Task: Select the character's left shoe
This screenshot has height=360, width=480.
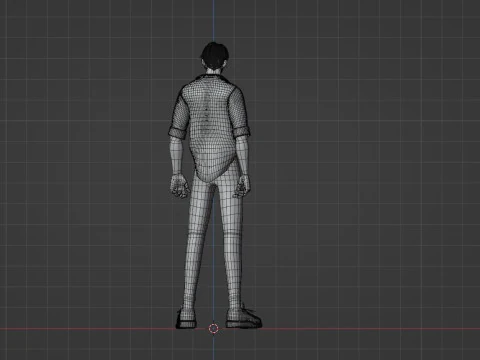Action: tap(186, 319)
